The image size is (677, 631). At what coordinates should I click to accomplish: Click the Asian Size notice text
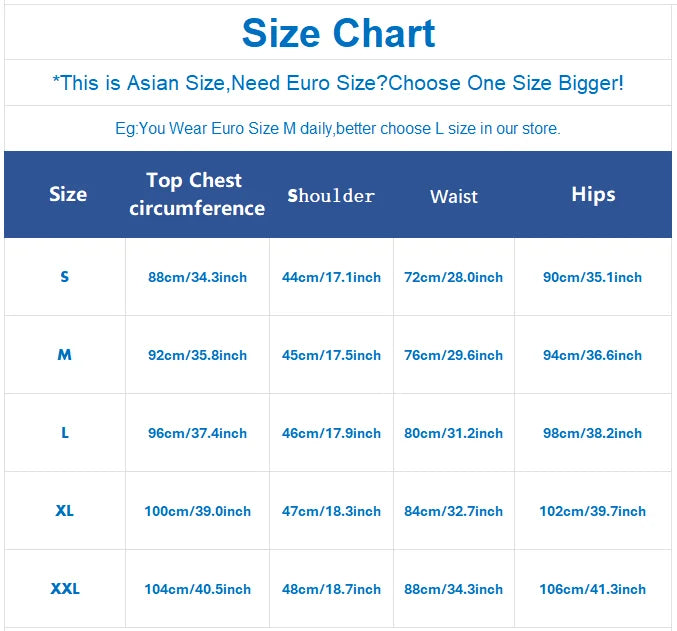click(338, 83)
